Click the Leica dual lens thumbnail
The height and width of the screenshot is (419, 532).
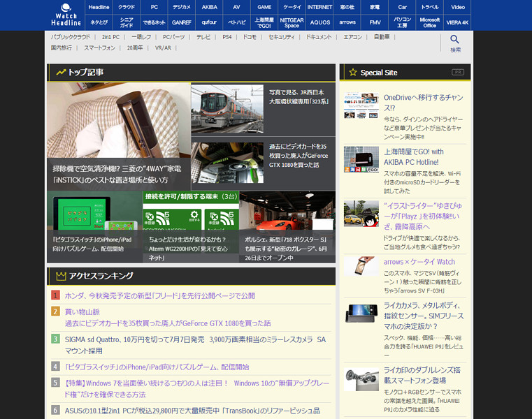click(361, 379)
